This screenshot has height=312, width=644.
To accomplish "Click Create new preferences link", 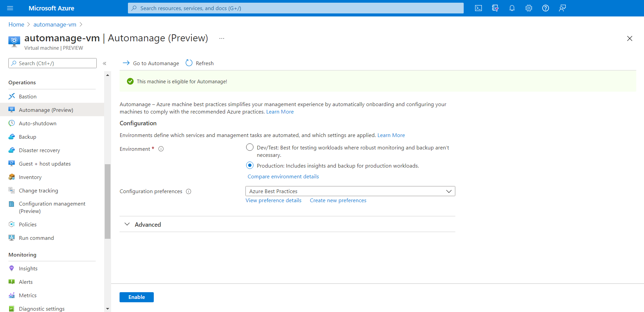I will 338,200.
